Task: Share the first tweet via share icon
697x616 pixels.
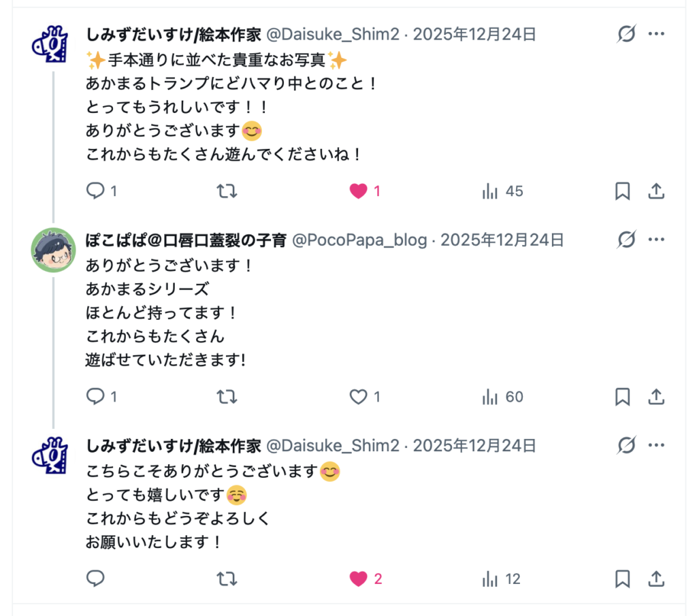Action: pyautogui.click(x=655, y=191)
